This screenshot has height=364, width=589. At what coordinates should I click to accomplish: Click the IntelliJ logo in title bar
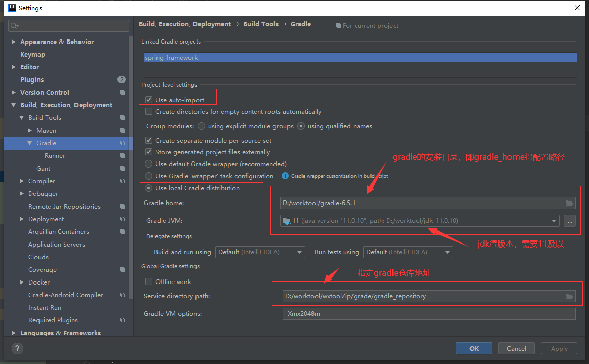pos(12,8)
